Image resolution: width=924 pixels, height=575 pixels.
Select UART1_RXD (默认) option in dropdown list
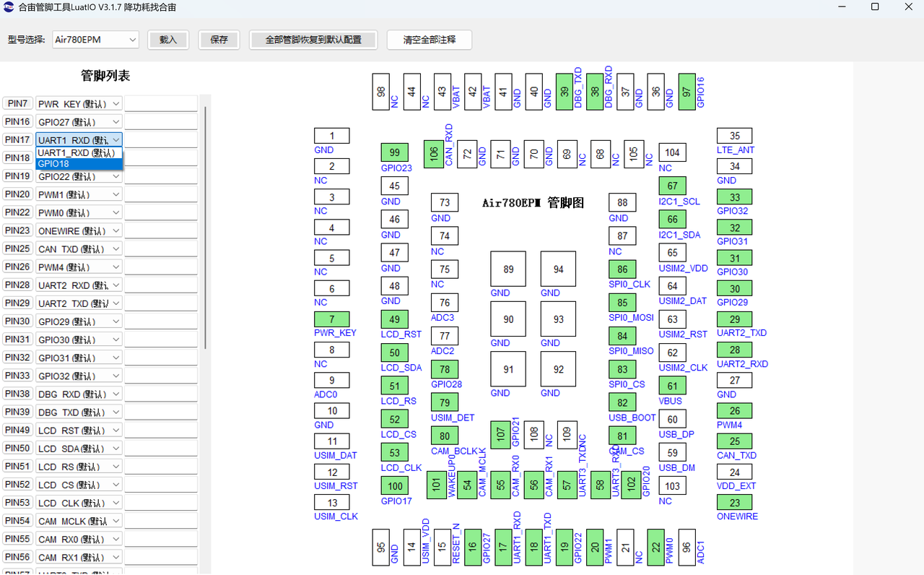tap(79, 153)
